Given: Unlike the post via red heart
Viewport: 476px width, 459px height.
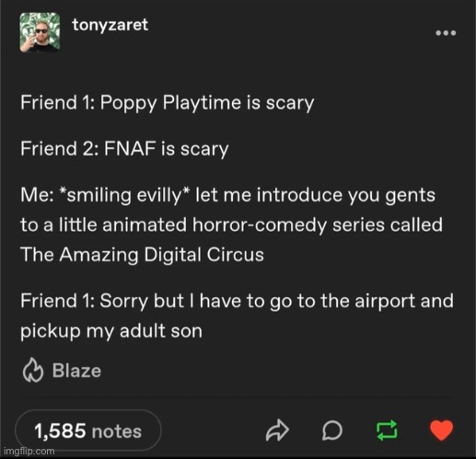Looking at the screenshot, I should pyautogui.click(x=441, y=430).
